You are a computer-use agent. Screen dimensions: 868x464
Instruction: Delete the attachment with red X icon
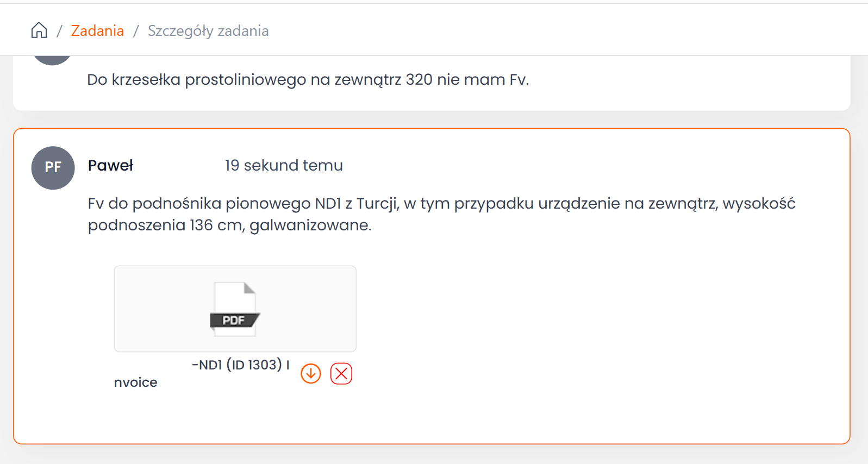click(x=341, y=374)
